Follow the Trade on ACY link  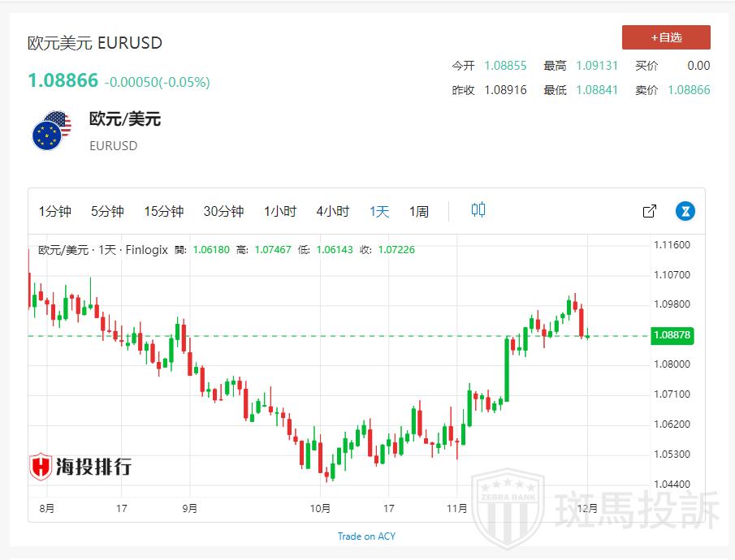[366, 536]
